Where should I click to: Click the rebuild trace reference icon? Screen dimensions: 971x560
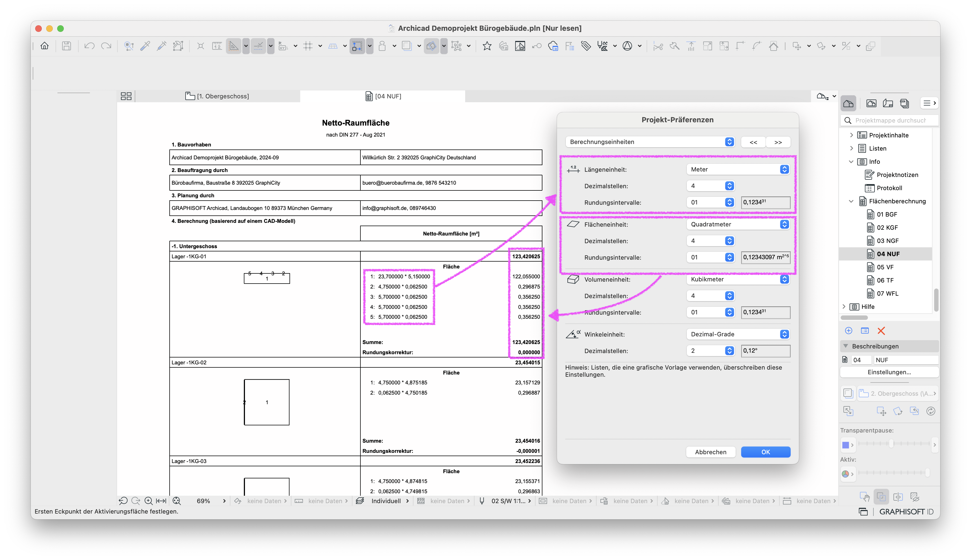[x=931, y=411]
